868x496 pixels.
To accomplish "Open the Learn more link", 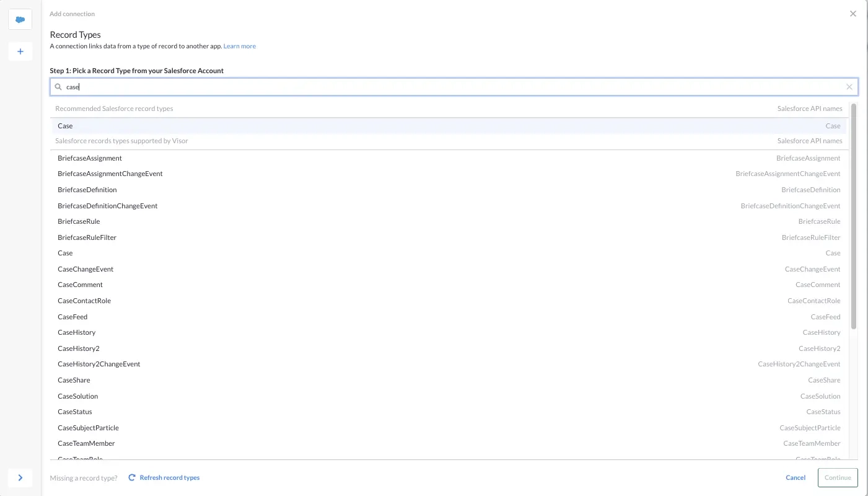I will (x=239, y=46).
